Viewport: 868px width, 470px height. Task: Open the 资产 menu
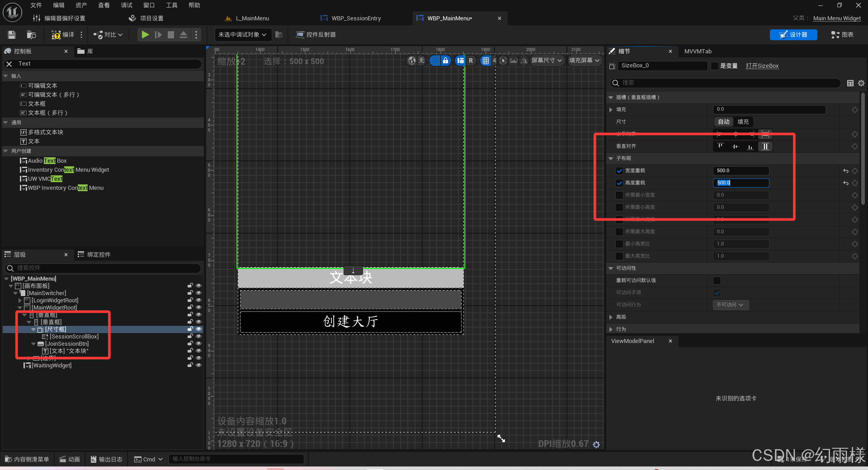(x=81, y=5)
